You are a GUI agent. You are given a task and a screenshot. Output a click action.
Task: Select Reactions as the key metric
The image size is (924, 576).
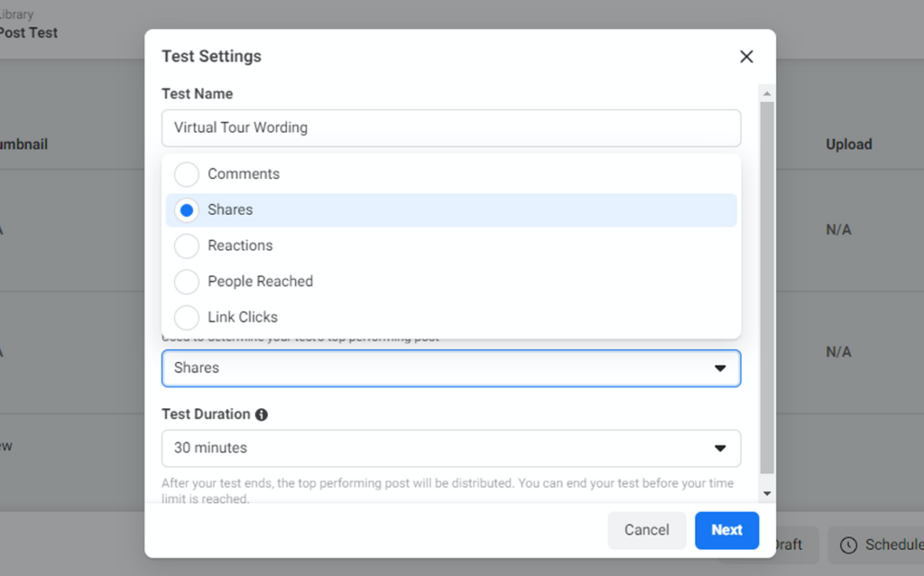click(186, 246)
